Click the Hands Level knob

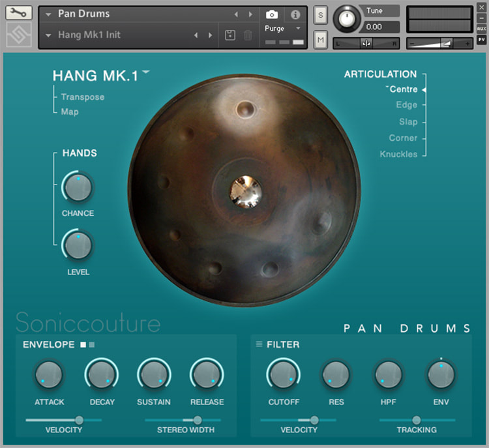click(x=78, y=245)
